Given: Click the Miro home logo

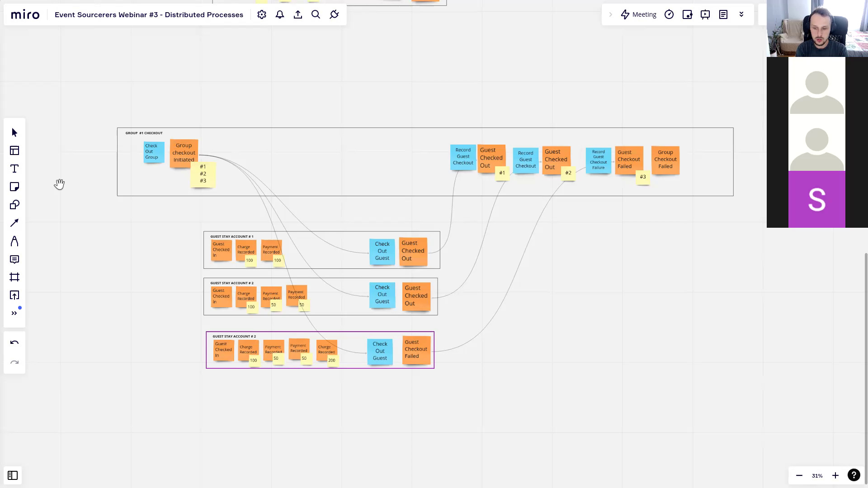Looking at the screenshot, I should click(x=25, y=14).
